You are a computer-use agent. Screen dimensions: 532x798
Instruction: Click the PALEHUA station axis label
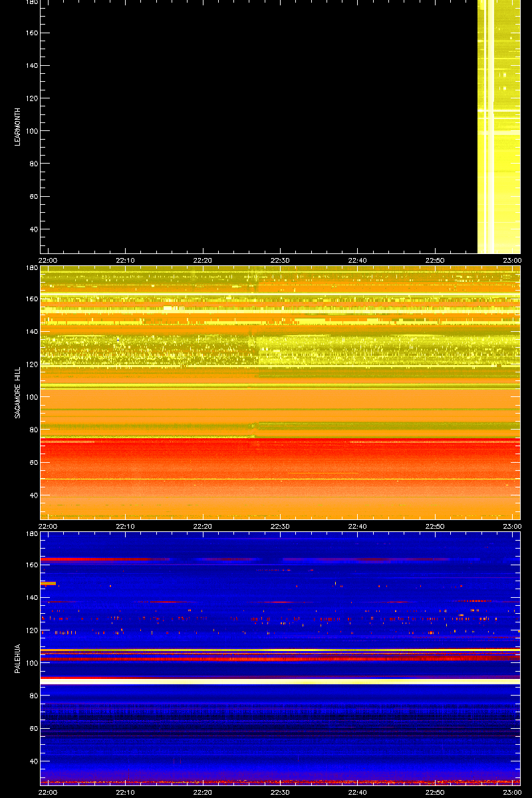click(x=19, y=659)
